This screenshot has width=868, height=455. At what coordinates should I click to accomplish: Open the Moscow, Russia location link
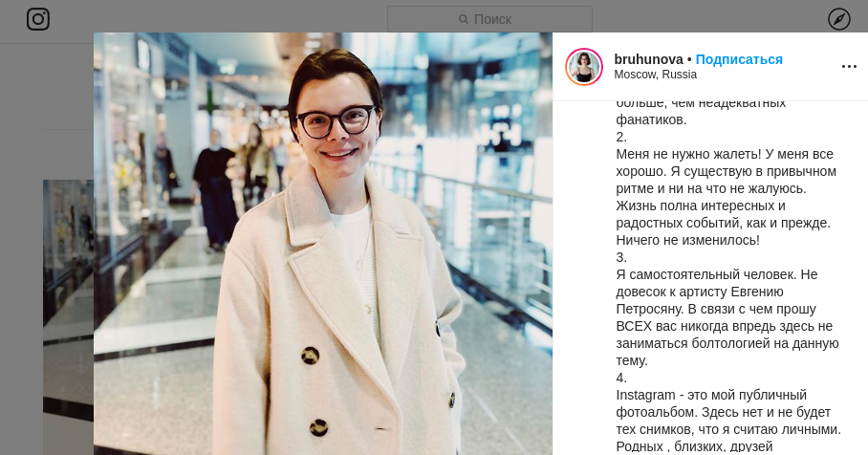click(x=655, y=75)
